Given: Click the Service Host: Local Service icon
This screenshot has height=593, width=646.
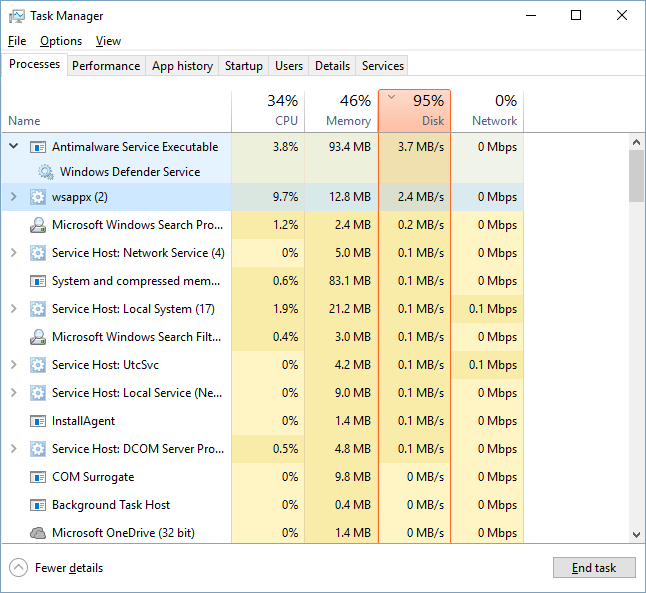Looking at the screenshot, I should (x=38, y=393).
